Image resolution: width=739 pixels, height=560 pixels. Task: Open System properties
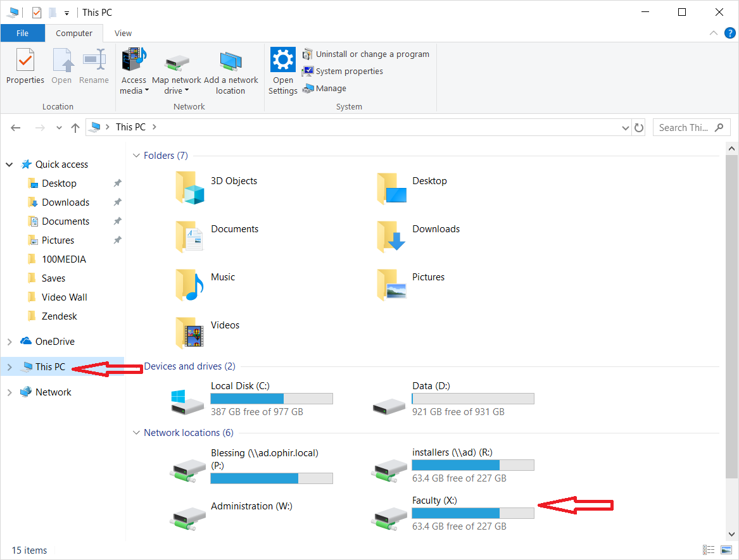(x=343, y=71)
